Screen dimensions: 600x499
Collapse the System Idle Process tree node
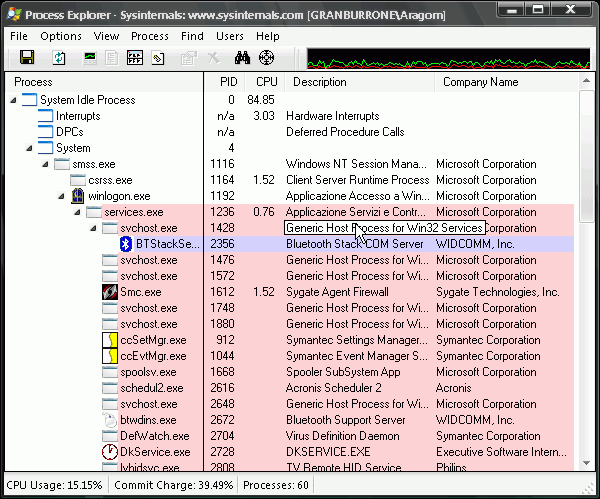[13, 100]
